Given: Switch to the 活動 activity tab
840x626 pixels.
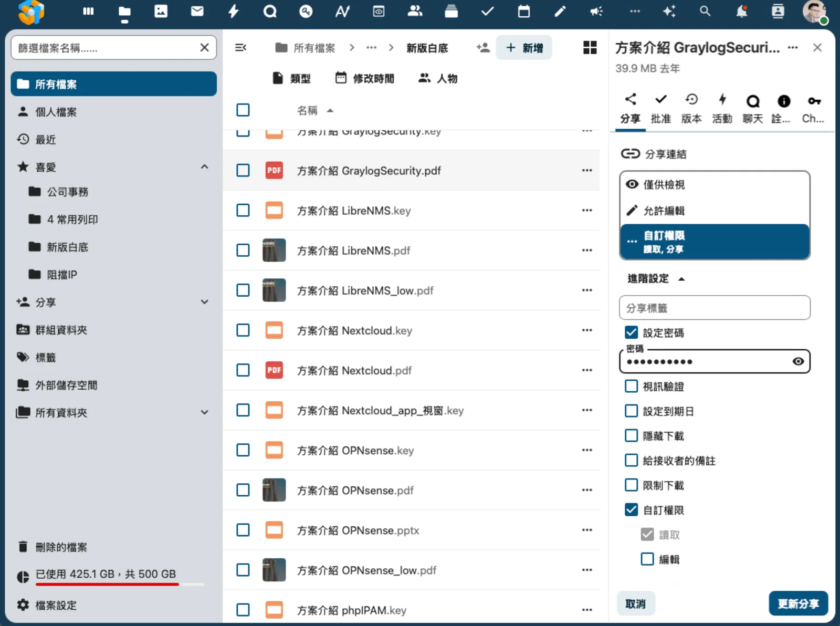Looking at the screenshot, I should click(722, 109).
